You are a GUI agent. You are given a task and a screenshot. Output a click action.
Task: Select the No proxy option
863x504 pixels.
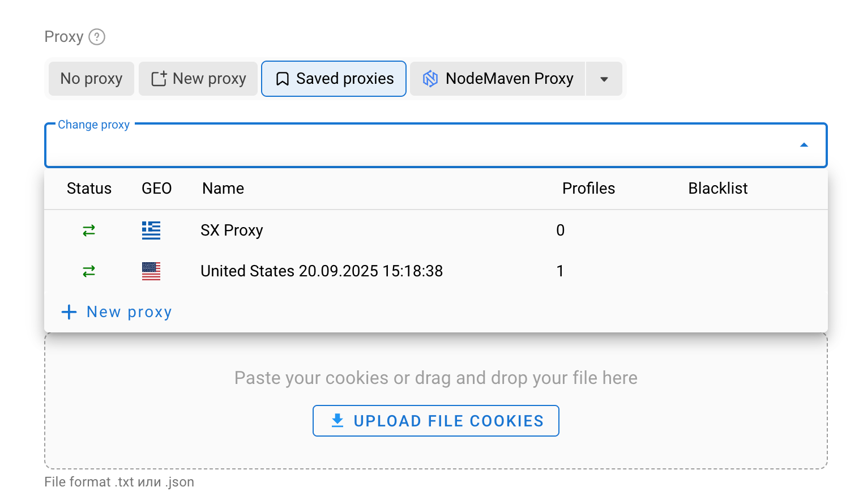point(91,79)
